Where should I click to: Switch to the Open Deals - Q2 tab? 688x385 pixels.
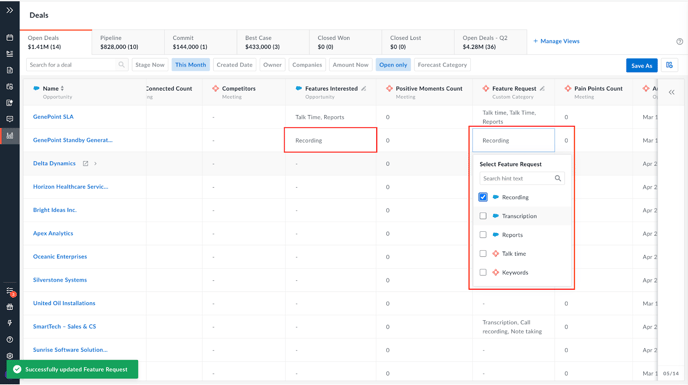pos(491,42)
